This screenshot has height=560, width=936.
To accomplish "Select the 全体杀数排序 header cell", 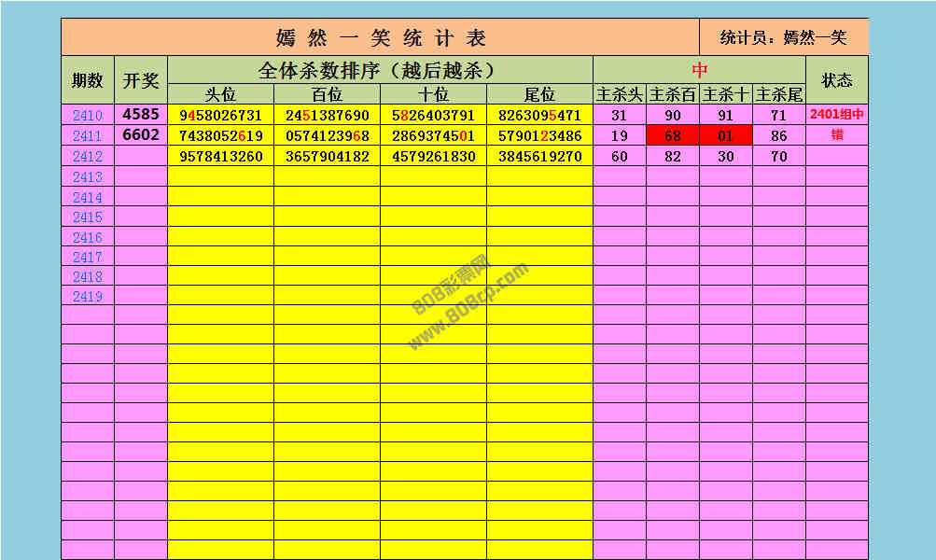I will pyautogui.click(x=380, y=70).
